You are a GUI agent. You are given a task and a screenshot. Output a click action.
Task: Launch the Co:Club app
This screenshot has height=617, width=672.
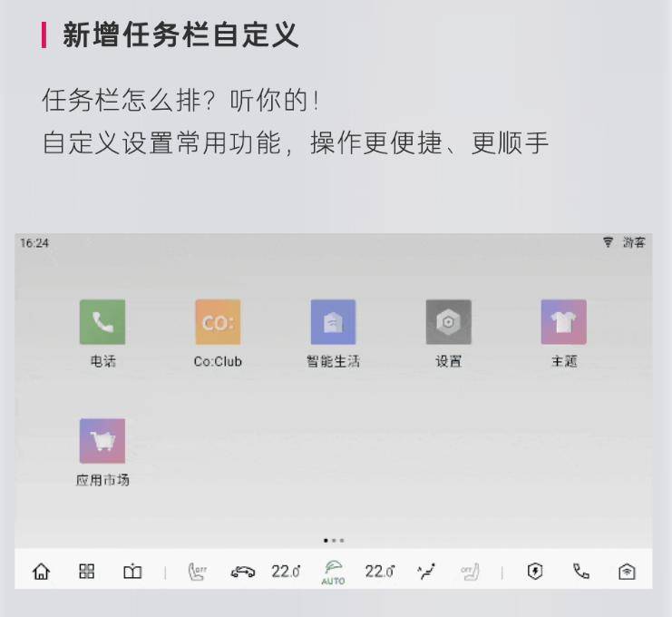[x=218, y=322]
